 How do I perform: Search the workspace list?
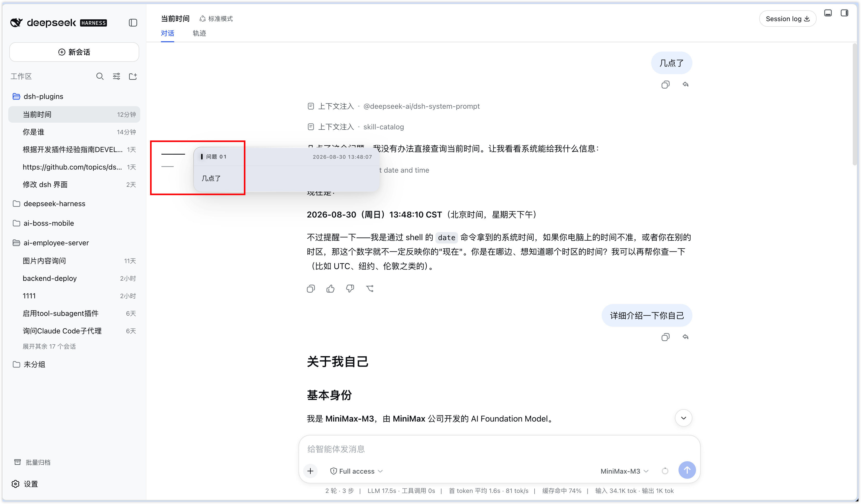pos(100,77)
